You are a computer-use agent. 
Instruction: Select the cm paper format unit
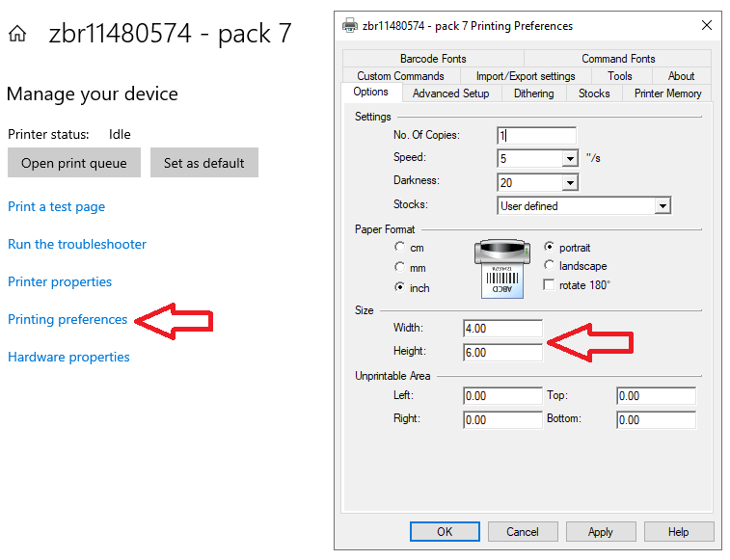pyautogui.click(x=400, y=249)
